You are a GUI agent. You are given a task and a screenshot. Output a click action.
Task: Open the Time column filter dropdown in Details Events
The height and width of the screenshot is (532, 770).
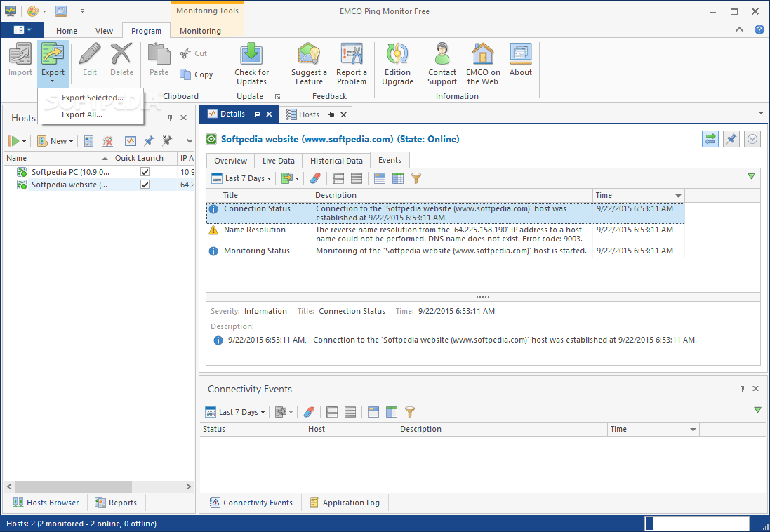pos(678,196)
